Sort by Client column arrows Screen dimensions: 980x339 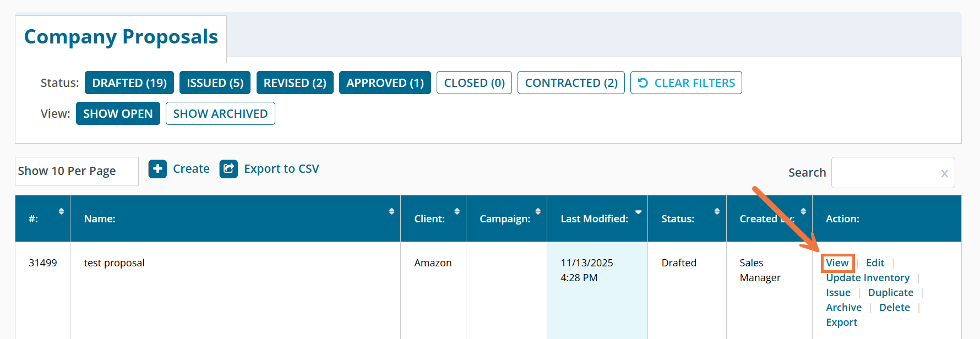pos(457,211)
